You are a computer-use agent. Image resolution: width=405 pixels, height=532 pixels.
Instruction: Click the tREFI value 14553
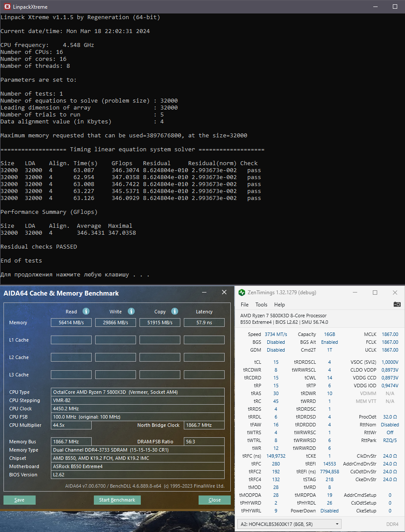pos(329,464)
